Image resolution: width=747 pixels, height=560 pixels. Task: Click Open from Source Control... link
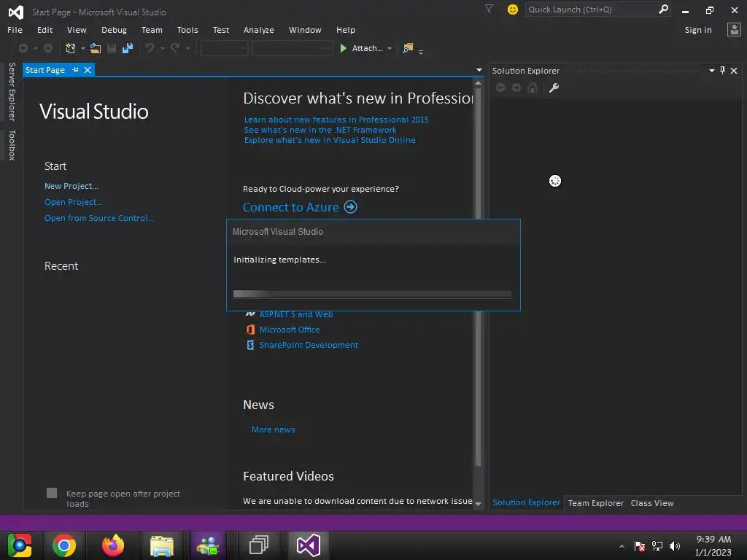click(x=99, y=218)
